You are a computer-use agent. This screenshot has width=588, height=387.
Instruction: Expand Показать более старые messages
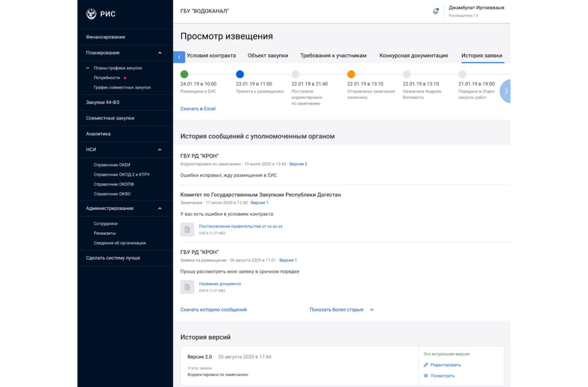click(341, 310)
